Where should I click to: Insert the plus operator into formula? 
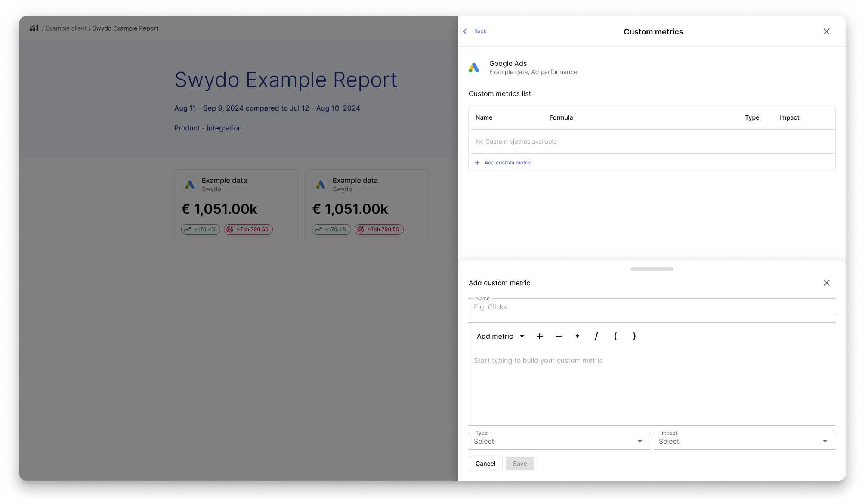pos(540,336)
